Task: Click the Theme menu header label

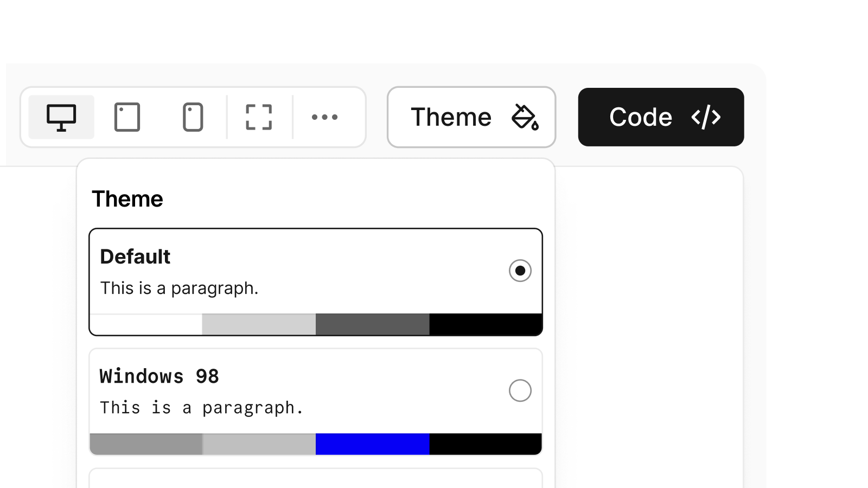Action: click(127, 198)
